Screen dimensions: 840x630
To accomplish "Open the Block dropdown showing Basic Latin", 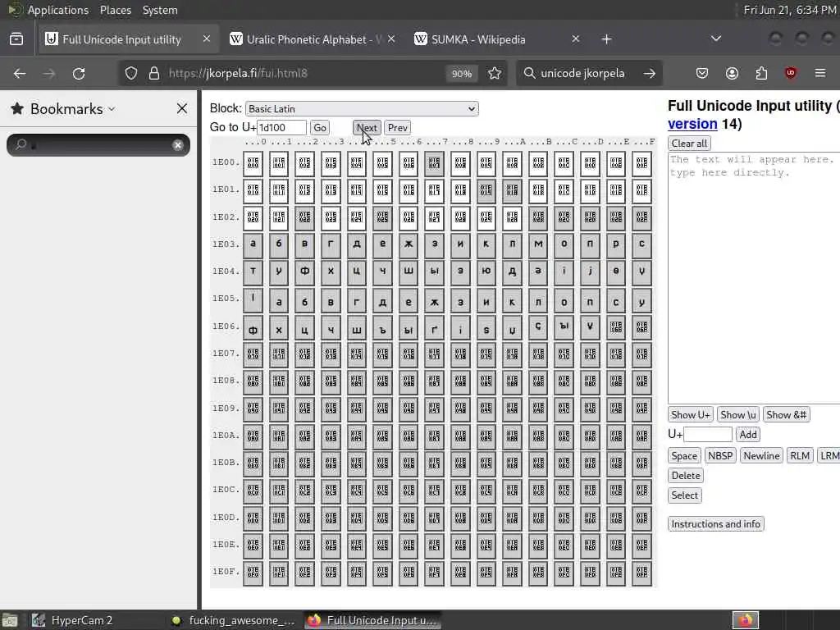I will coord(362,109).
